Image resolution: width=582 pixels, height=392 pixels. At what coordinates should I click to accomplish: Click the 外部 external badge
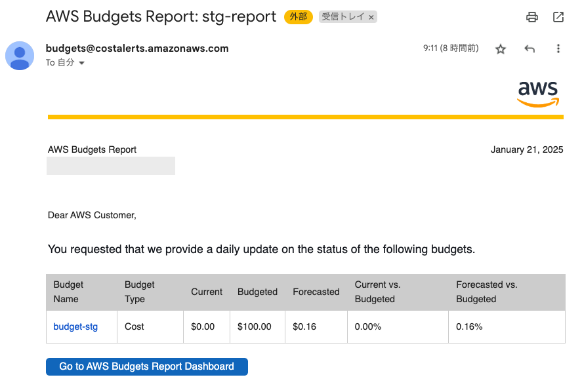point(299,16)
